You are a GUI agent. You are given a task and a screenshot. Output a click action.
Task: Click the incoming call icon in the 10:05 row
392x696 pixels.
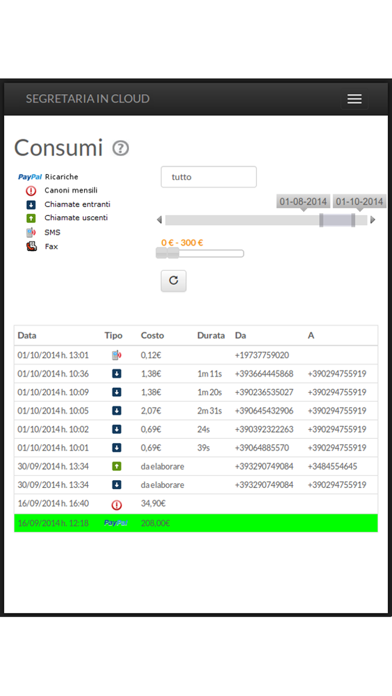[x=116, y=411]
